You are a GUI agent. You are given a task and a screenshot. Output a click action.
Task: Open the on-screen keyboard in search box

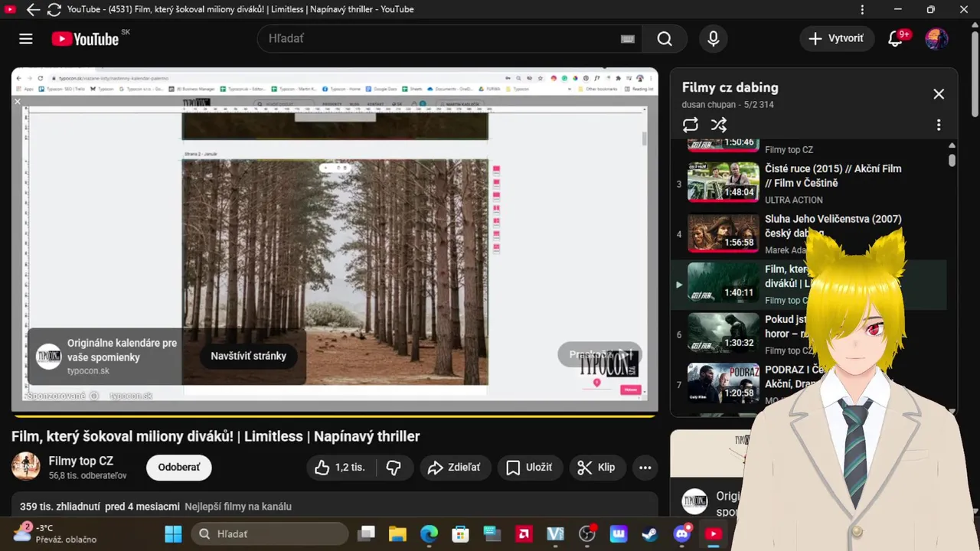point(628,39)
